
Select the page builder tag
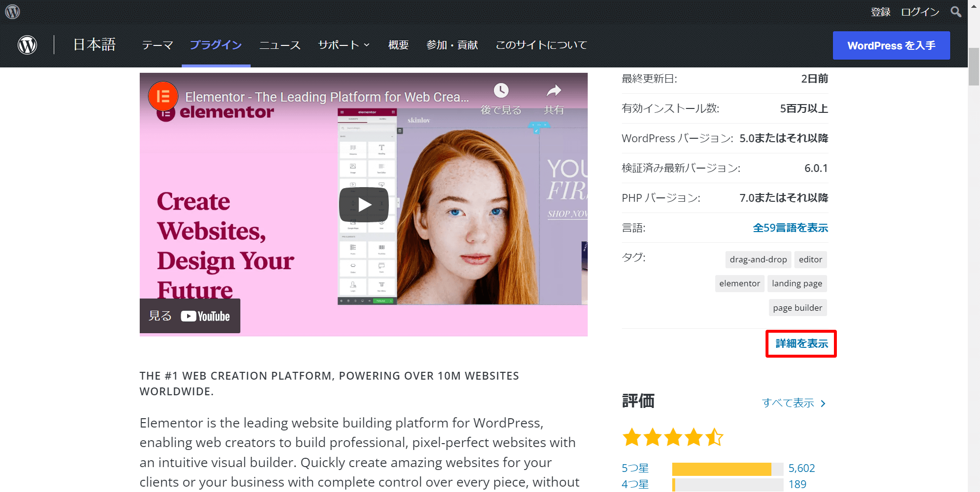click(798, 308)
